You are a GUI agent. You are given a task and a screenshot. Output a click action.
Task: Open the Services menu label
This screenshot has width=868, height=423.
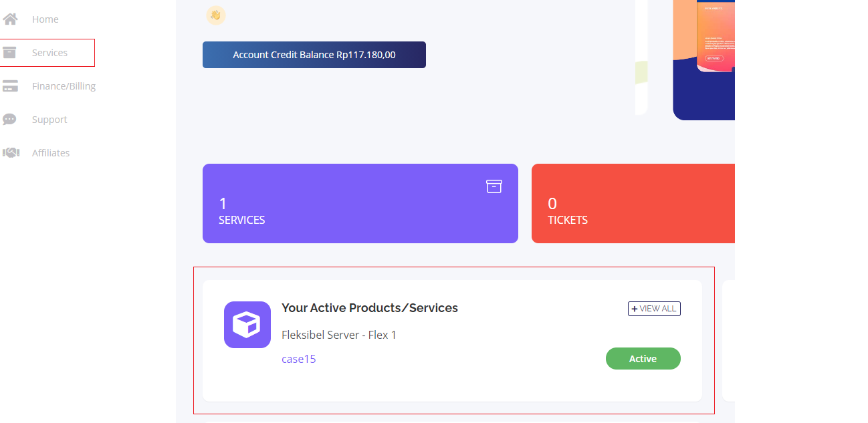click(49, 53)
